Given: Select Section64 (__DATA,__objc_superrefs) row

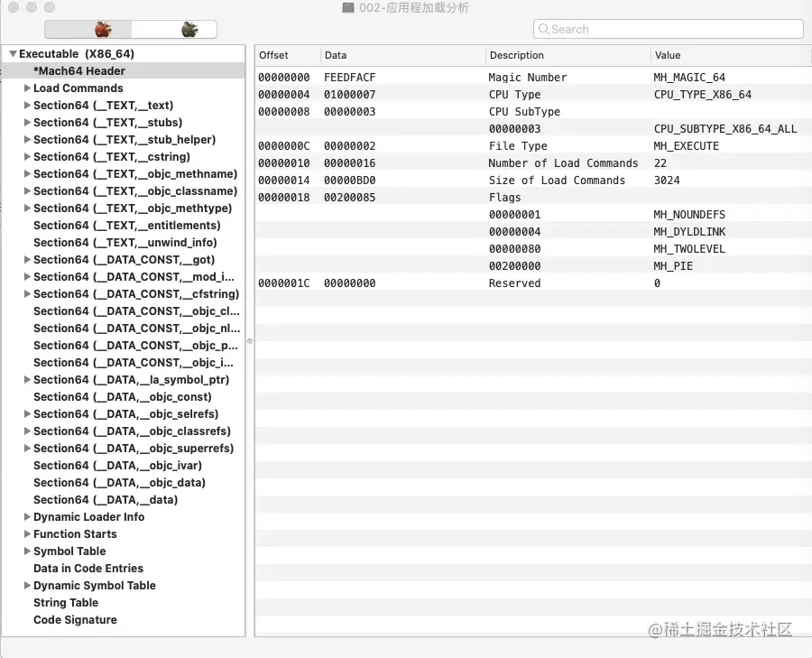Looking at the screenshot, I should 124,449.
